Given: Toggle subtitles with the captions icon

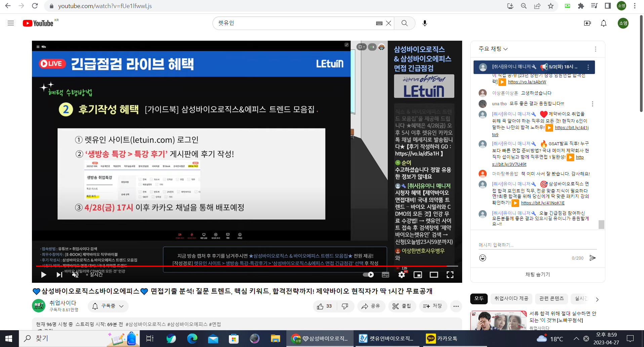Looking at the screenshot, I should (x=386, y=275).
